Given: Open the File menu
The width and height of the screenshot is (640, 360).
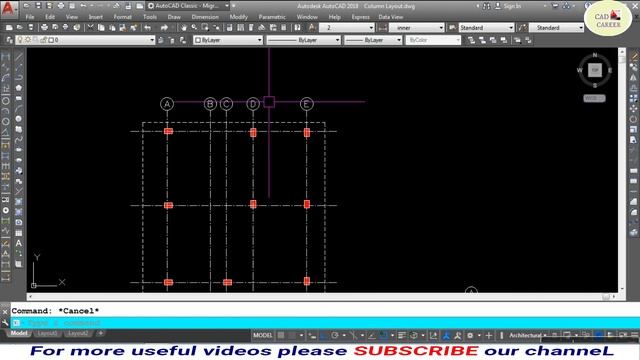Looking at the screenshot, I should pyautogui.click(x=30, y=17).
